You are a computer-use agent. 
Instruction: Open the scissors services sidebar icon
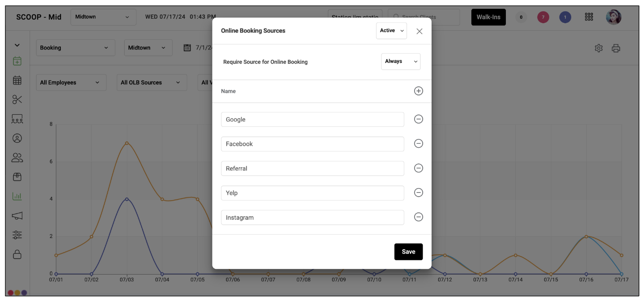click(x=17, y=100)
